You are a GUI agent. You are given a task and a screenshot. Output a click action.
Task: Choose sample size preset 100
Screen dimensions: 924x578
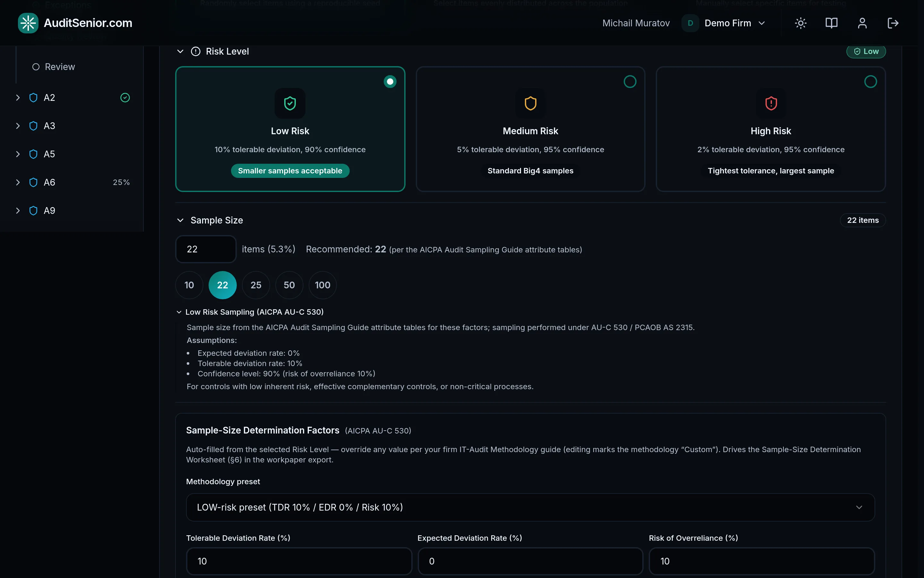pyautogui.click(x=322, y=285)
